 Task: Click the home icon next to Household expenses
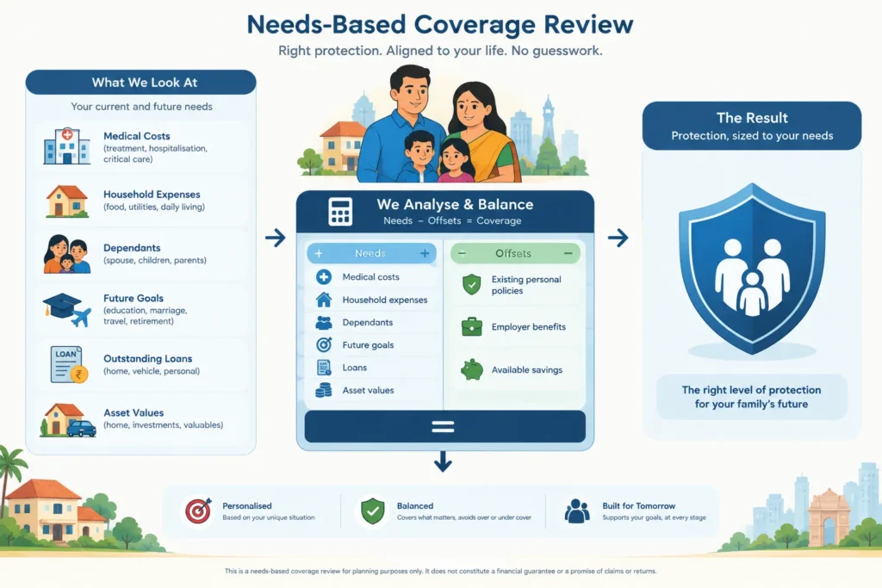coord(324,300)
